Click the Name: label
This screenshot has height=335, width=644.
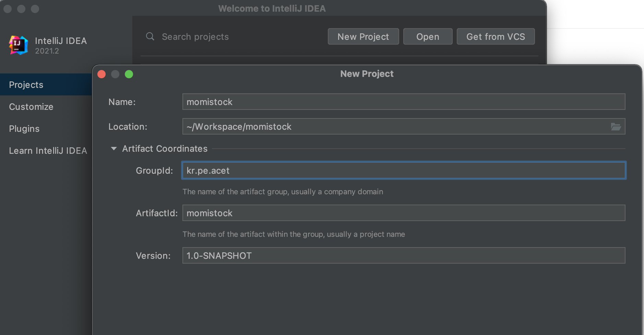tap(122, 102)
